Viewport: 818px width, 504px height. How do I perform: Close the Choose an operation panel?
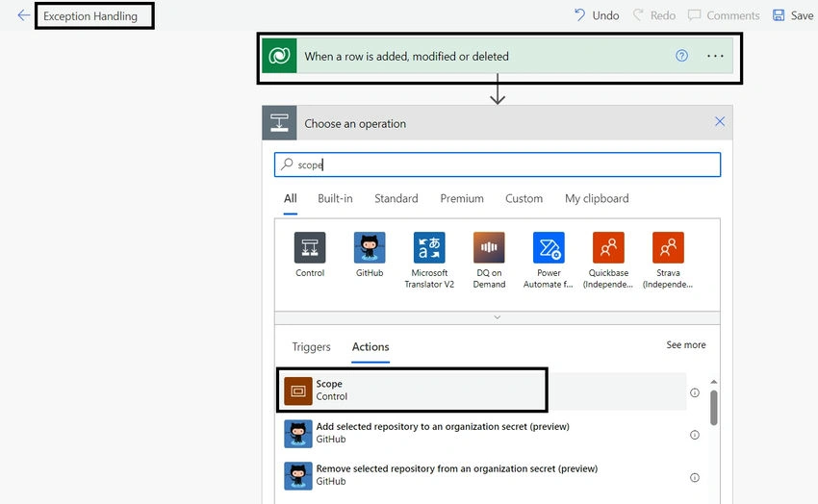tap(720, 122)
